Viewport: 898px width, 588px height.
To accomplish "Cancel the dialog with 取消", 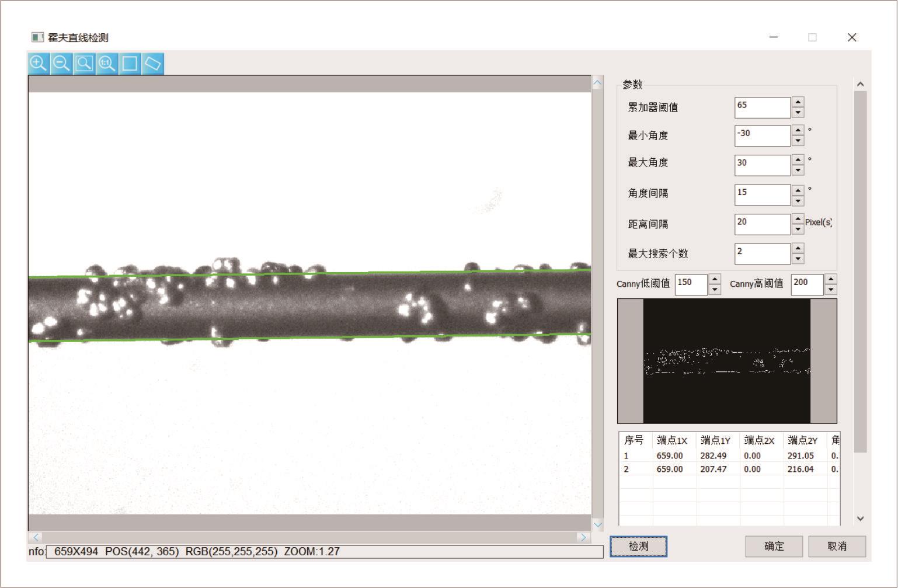I will click(x=837, y=546).
